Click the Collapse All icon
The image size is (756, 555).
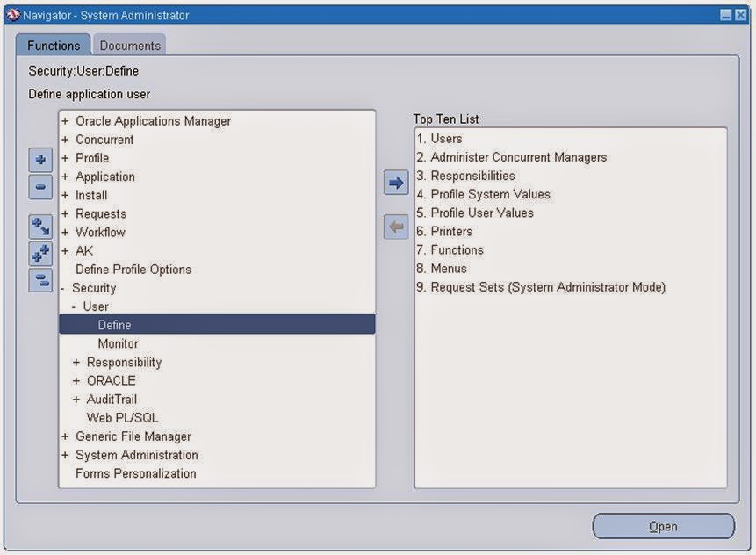click(40, 282)
